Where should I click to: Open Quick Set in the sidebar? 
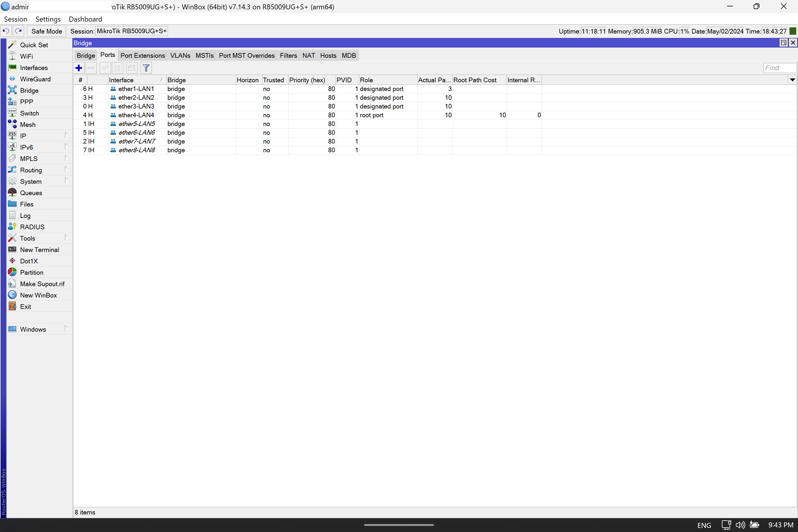pos(39,45)
